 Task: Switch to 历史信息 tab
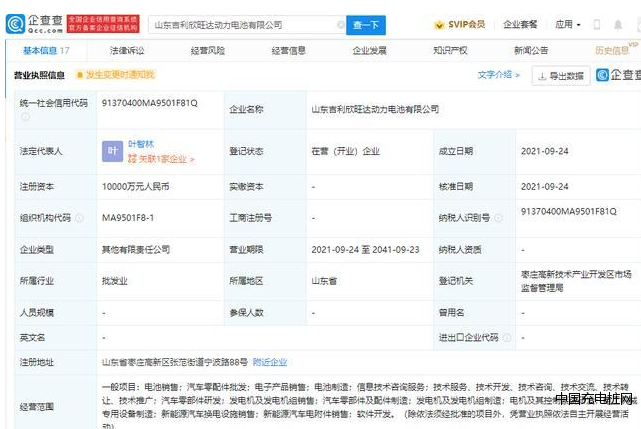tap(612, 51)
